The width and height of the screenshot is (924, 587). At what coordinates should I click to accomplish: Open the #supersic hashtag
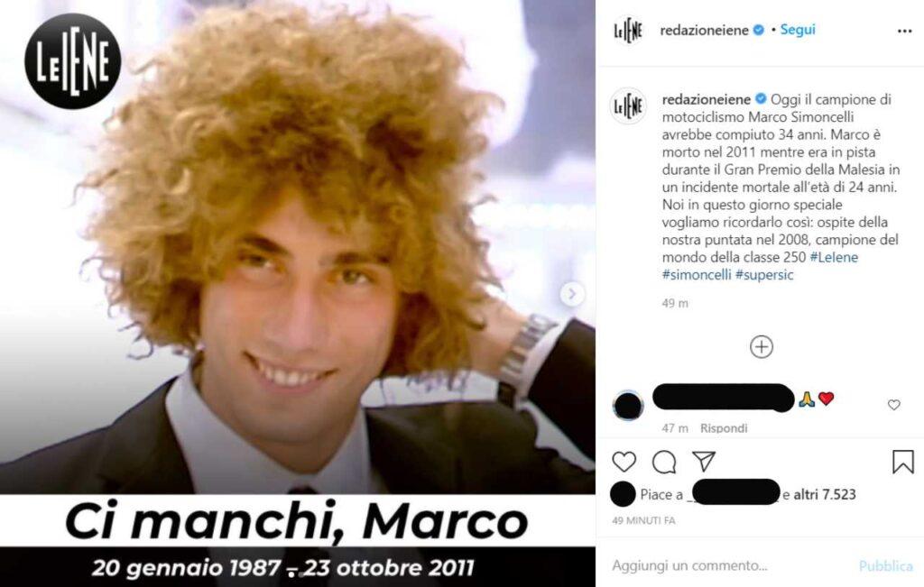click(x=764, y=275)
